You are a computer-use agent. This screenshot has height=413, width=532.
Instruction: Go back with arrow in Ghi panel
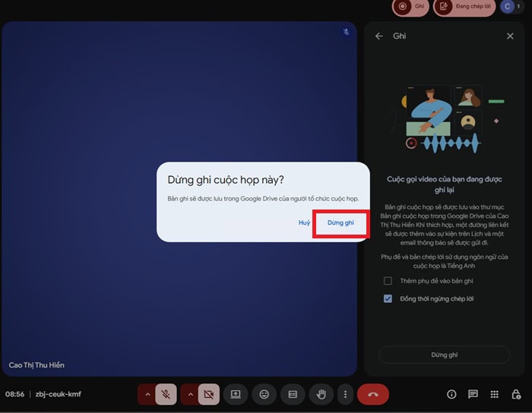click(378, 36)
